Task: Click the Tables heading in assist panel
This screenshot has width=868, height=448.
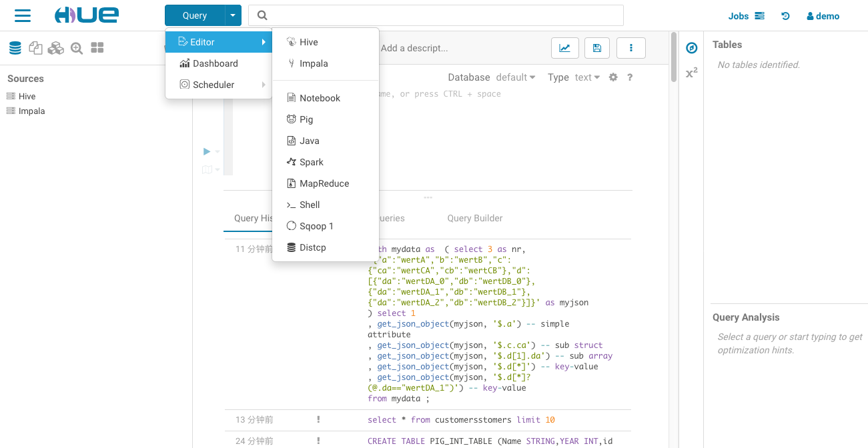Action: [727, 45]
